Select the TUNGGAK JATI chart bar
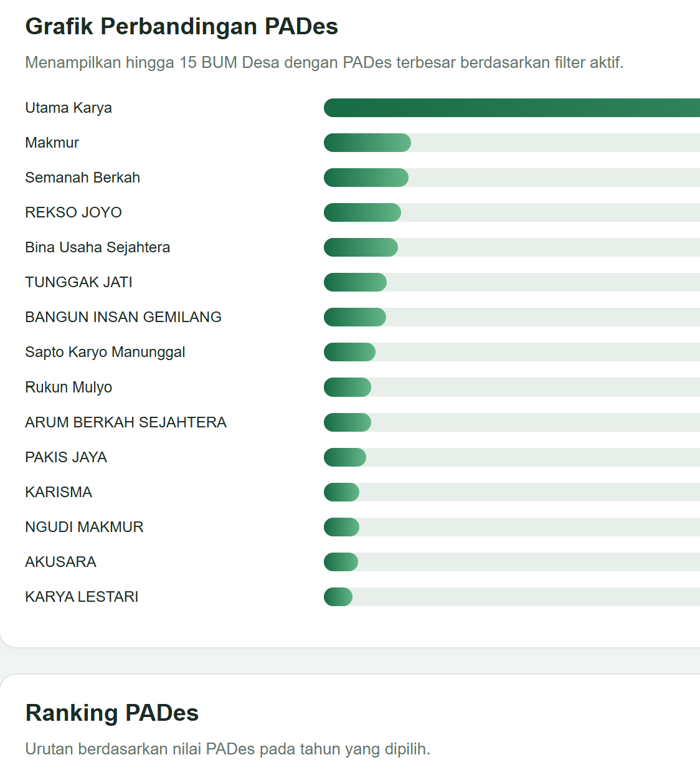Viewport: 700px width, 770px height. [x=355, y=282]
